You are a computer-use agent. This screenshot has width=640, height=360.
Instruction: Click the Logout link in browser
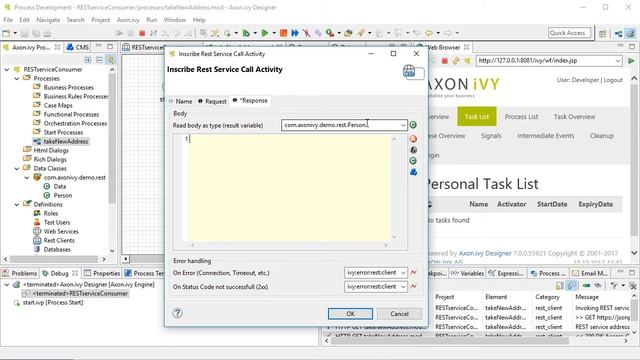[x=613, y=80]
